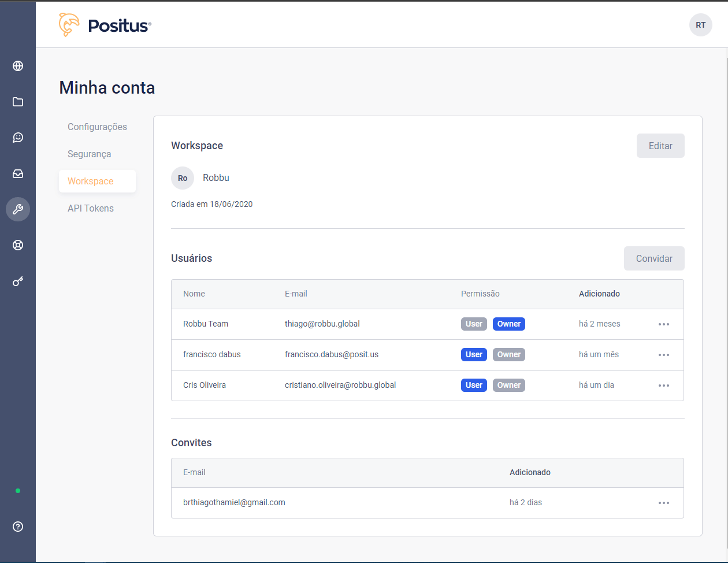
Task: Click email cristiano.oliveira@robbu.global
Action: (340, 385)
